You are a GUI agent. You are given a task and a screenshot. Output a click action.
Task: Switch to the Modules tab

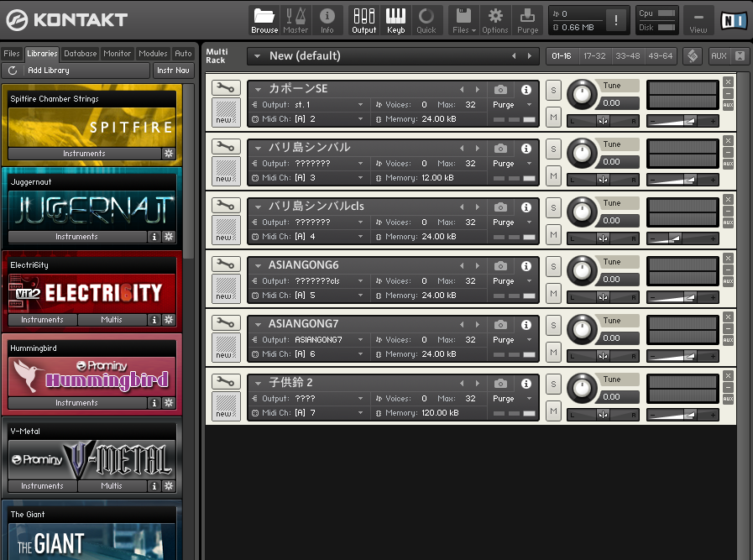click(x=153, y=53)
